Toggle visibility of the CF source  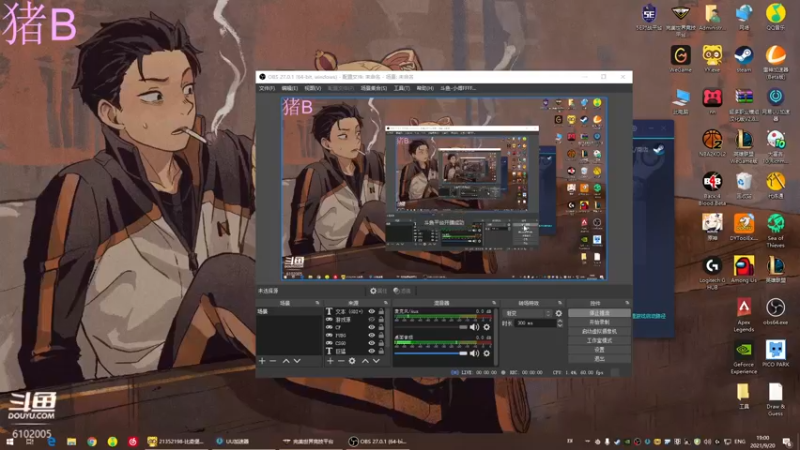click(x=371, y=327)
